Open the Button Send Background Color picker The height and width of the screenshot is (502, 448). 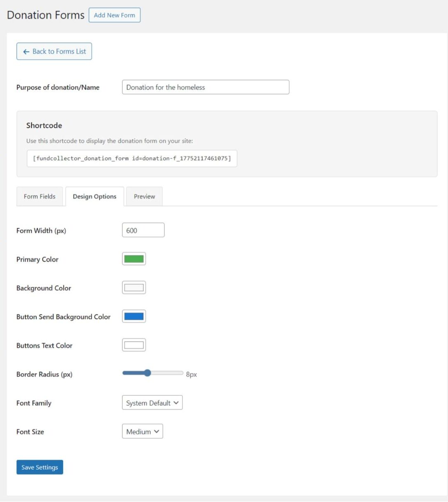coord(133,316)
